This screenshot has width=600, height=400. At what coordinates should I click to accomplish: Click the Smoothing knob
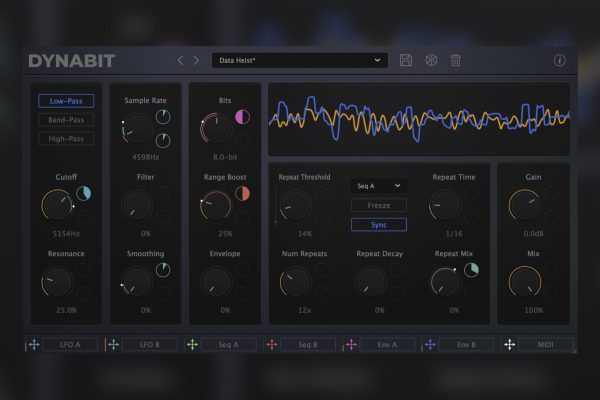[137, 282]
